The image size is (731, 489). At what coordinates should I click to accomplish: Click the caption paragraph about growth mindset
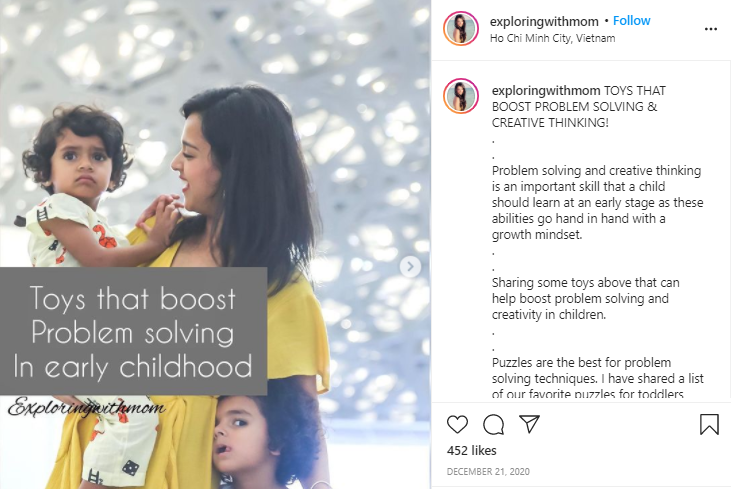tap(597, 202)
